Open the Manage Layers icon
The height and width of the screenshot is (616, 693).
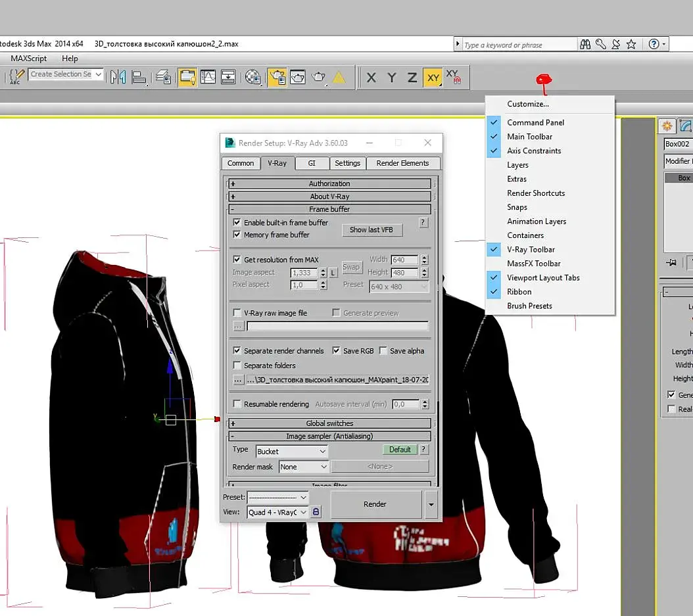pyautogui.click(x=164, y=77)
